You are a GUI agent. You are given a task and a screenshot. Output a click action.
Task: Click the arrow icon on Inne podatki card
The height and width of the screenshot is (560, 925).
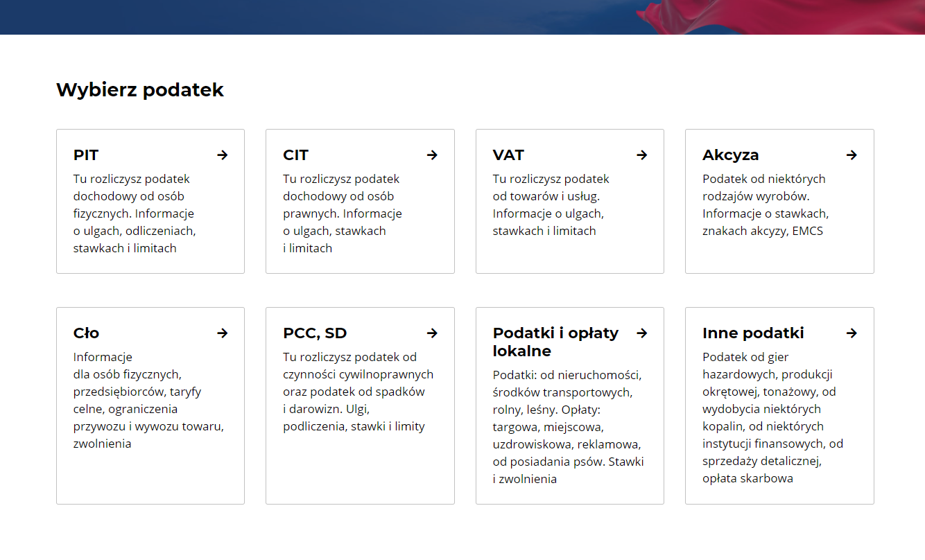click(851, 333)
